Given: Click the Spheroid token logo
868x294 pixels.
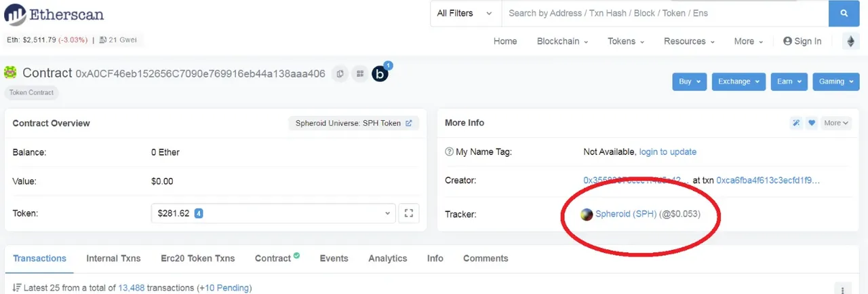Looking at the screenshot, I should [587, 215].
